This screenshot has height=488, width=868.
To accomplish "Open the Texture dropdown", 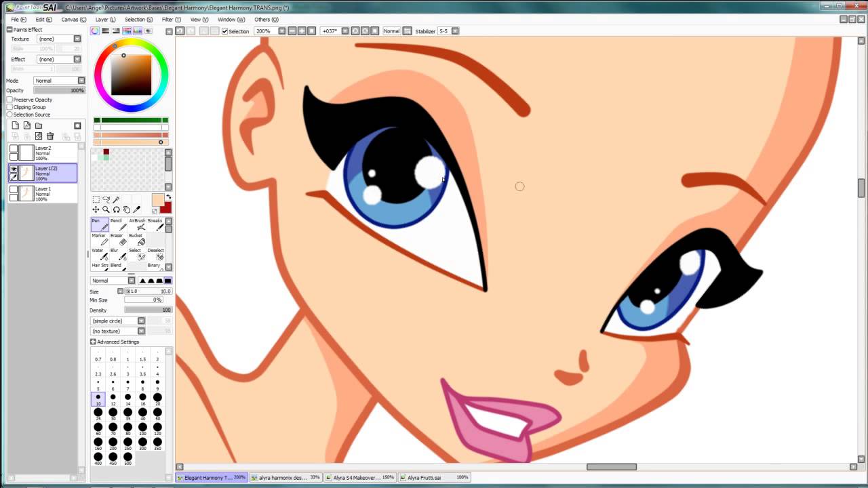I will [58, 39].
